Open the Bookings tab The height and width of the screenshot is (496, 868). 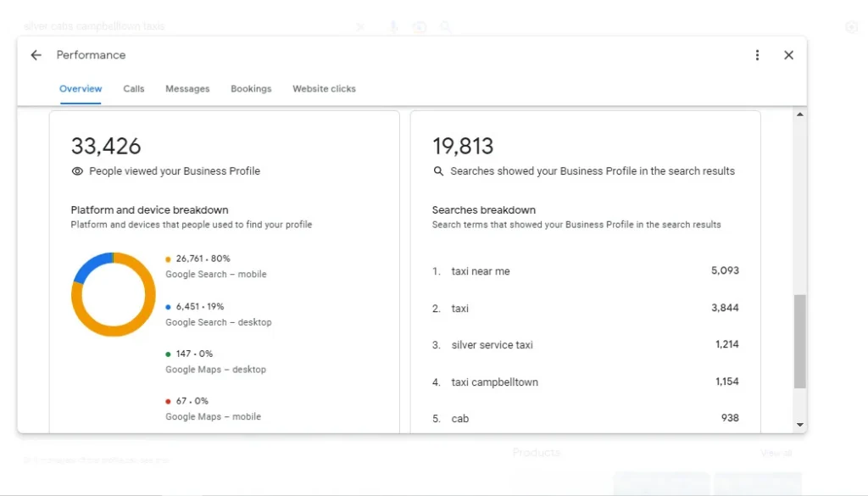click(251, 88)
